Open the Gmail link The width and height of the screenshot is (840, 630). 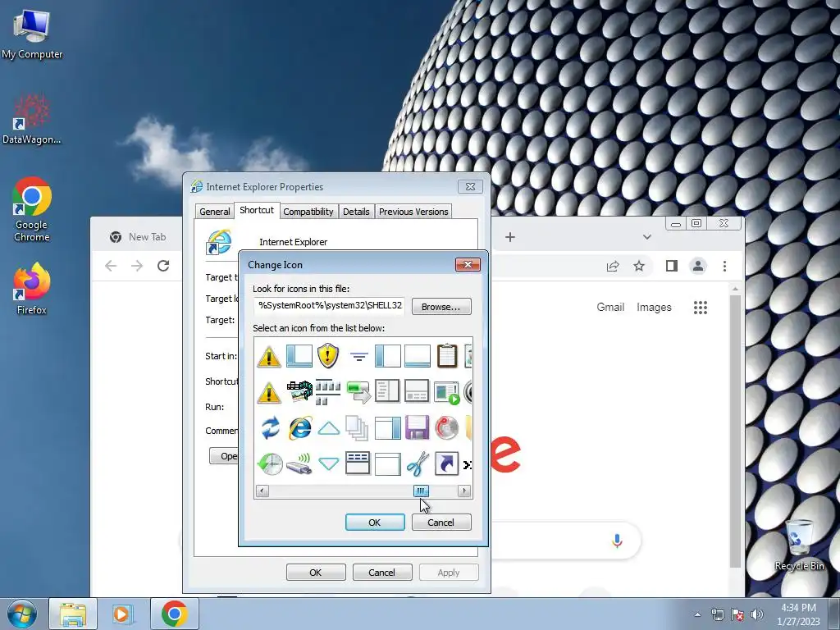click(x=610, y=307)
